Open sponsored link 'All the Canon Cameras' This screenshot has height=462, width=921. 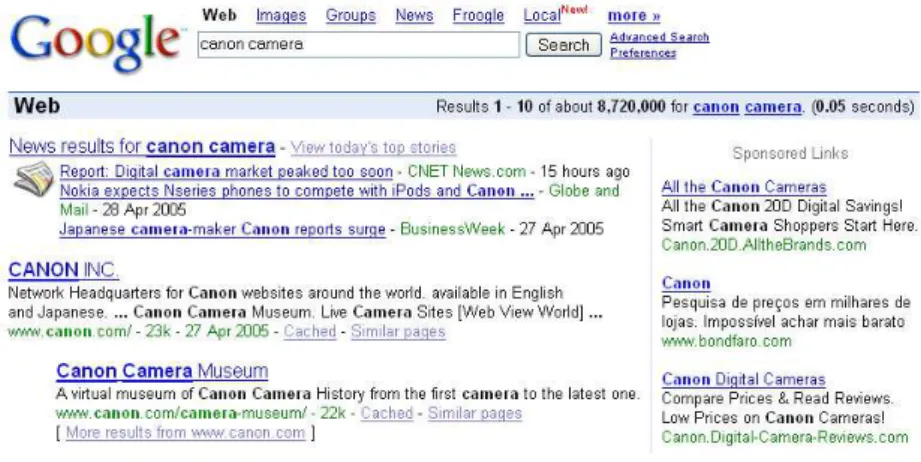click(x=744, y=187)
